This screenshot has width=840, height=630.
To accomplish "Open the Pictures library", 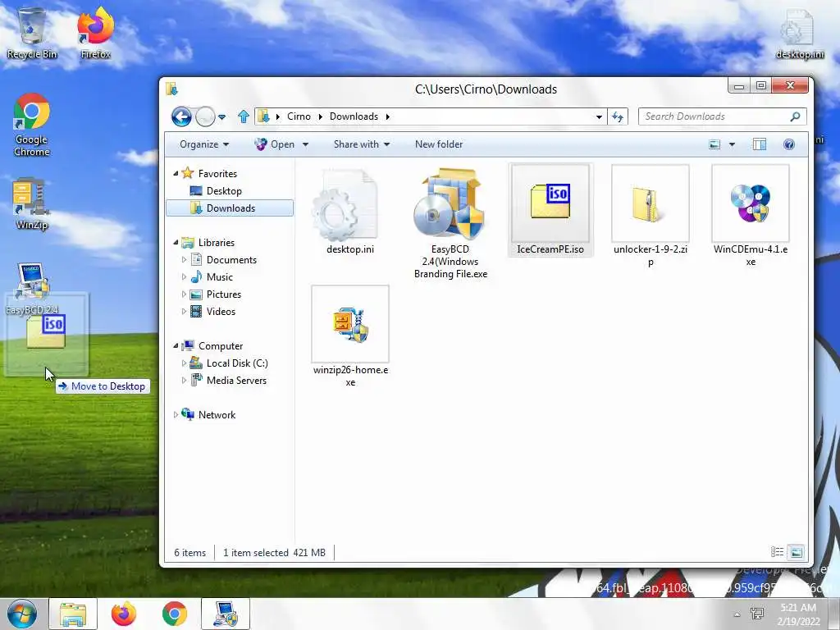I will (224, 294).
